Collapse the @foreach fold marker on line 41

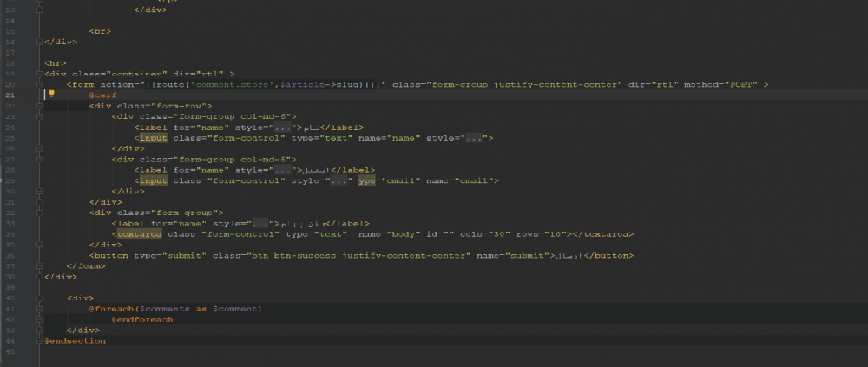39,309
